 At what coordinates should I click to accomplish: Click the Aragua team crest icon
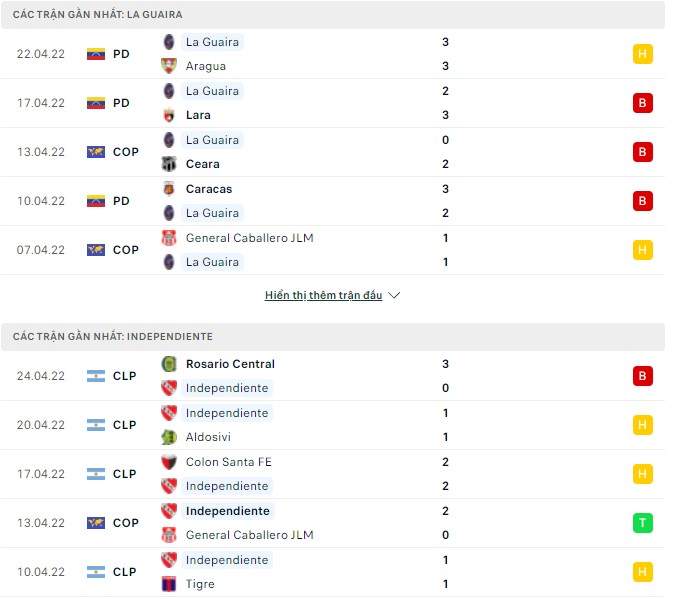coord(168,66)
